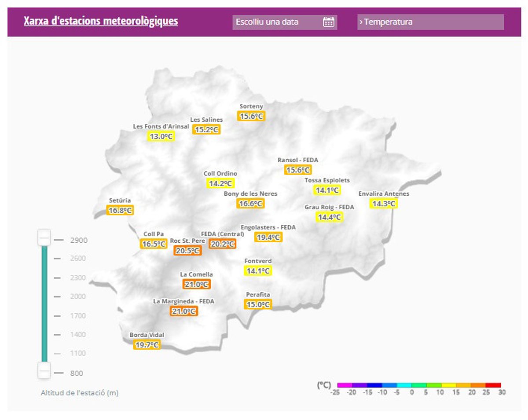This screenshot has width=528, height=420.
Task: Click Les Fonts d'Arinsal 13.0ºC marker
Action: (x=161, y=136)
